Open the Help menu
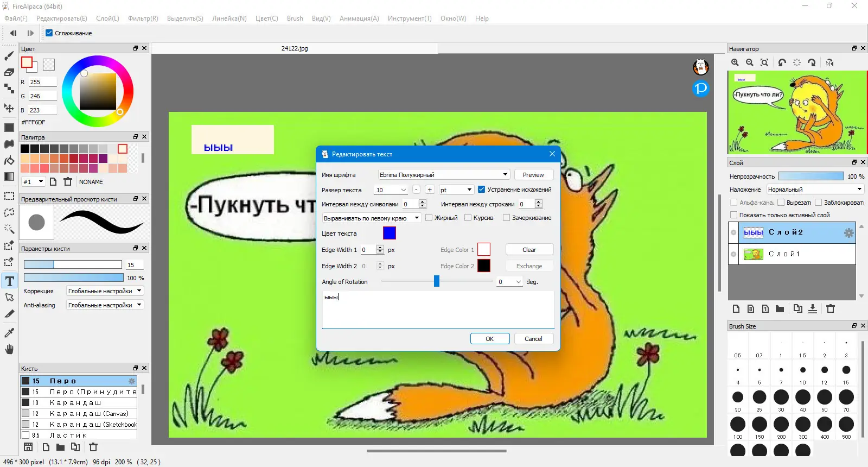 click(482, 18)
